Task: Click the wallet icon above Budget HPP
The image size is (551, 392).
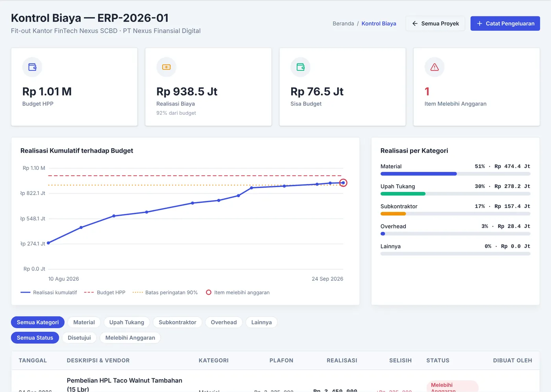Action: pos(32,67)
